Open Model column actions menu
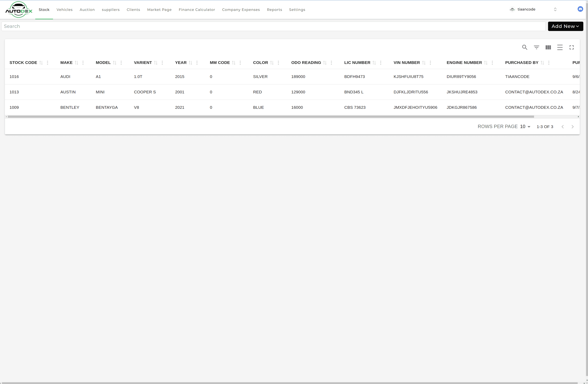Screen dimensions: 588x384 click(121, 63)
